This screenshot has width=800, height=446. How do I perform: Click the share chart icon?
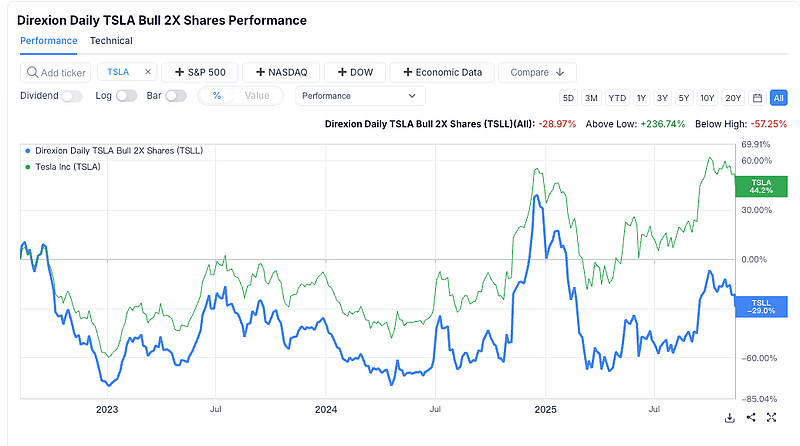click(751, 418)
